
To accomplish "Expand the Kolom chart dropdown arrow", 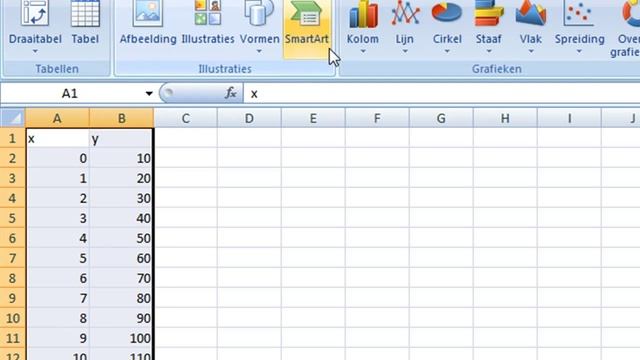I will click(362, 51).
